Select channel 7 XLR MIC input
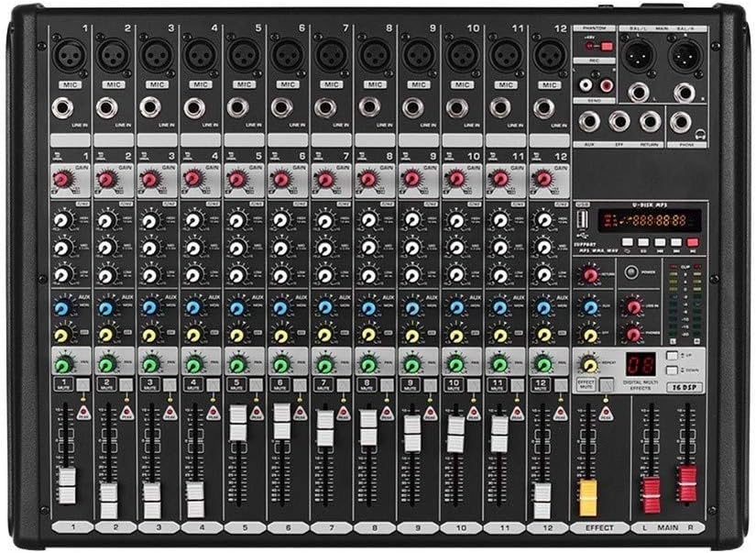756x553 pixels. coord(331,55)
